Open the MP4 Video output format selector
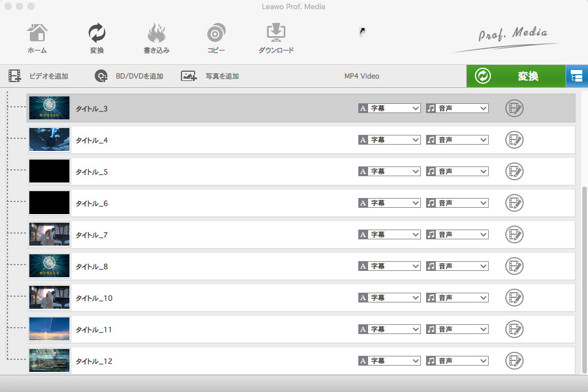The height and width of the screenshot is (392, 588). coord(362,76)
